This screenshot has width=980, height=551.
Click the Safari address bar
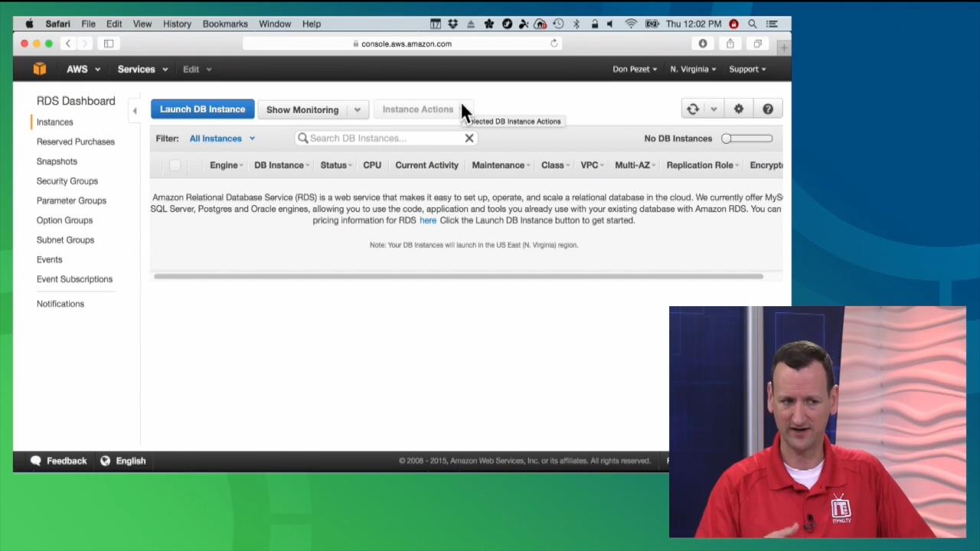pyautogui.click(x=402, y=44)
